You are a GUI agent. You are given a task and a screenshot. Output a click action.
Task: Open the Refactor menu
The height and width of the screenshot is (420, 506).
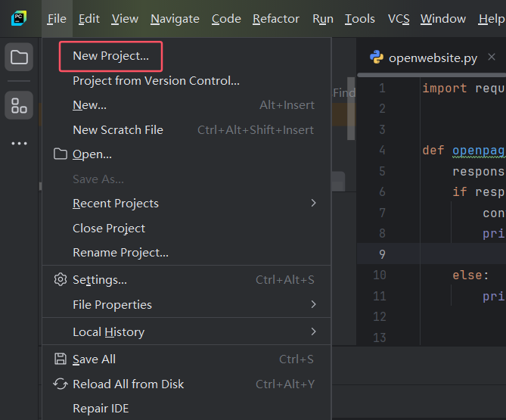click(275, 19)
